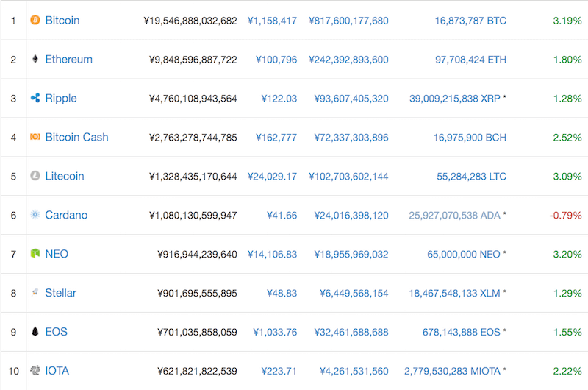The image size is (588, 390).
Task: Open the Bitcoin coin page link
Action: (x=62, y=21)
